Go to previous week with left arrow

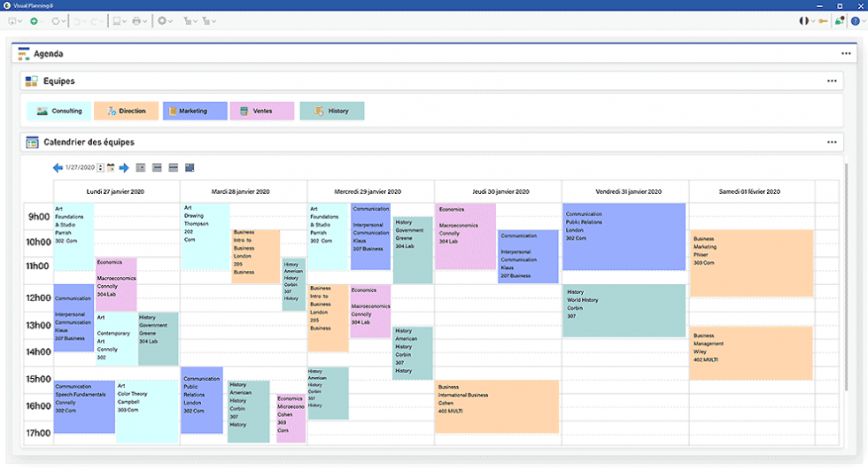point(58,167)
